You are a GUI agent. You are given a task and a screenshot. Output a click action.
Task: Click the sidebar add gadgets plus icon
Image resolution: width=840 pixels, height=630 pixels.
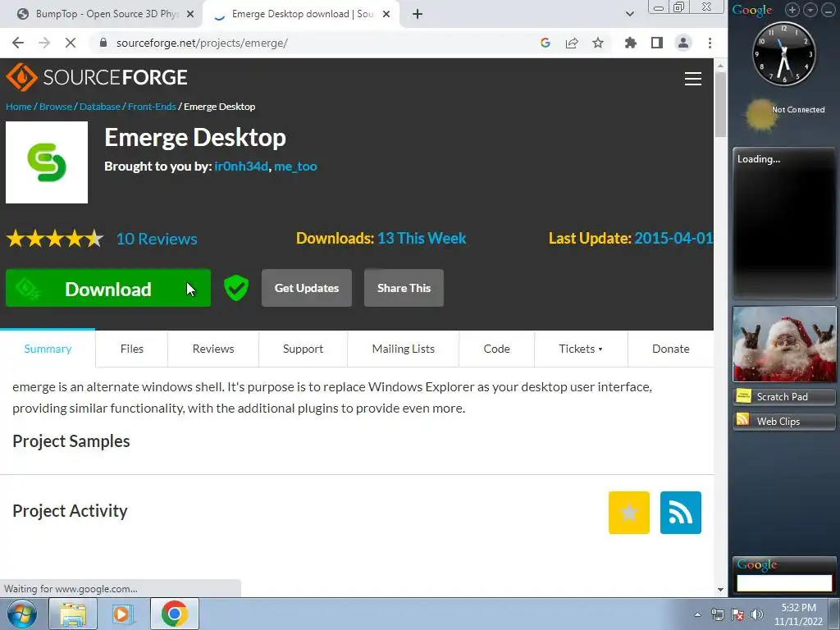(x=792, y=10)
